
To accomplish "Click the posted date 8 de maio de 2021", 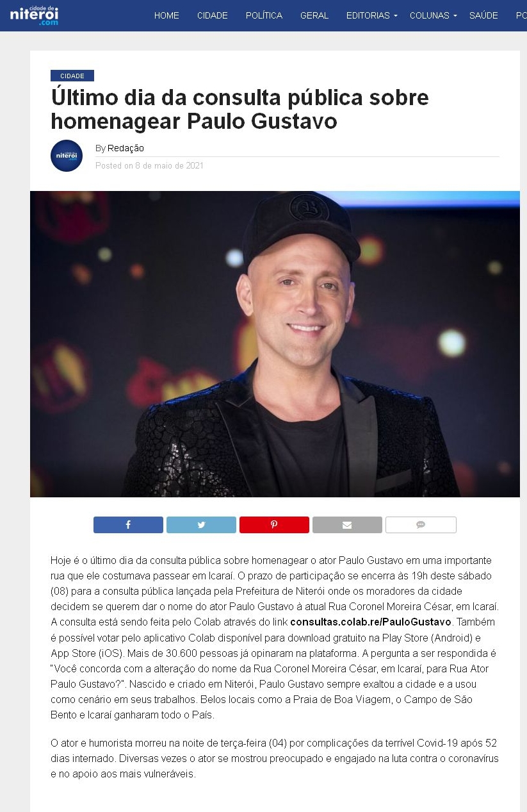I will coord(169,165).
